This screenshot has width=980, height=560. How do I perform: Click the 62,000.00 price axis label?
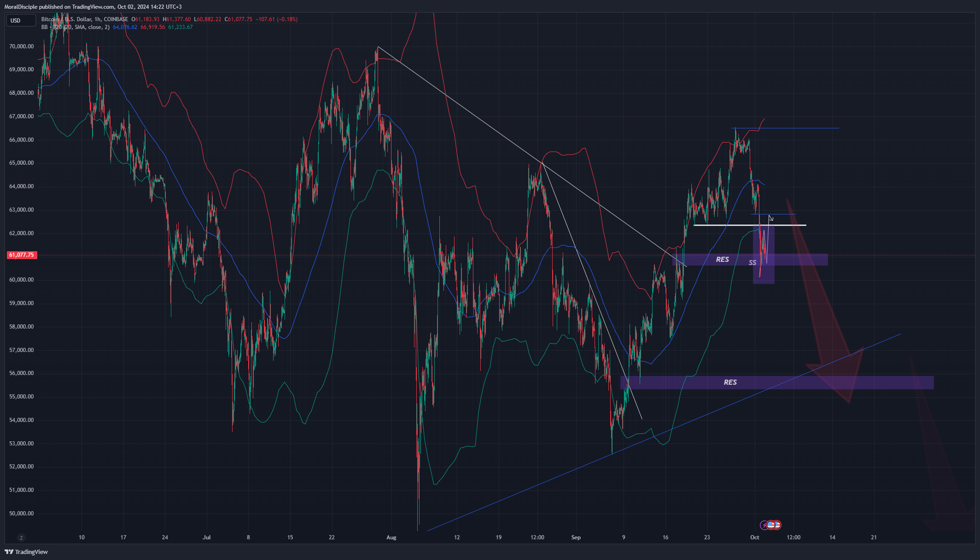point(21,233)
